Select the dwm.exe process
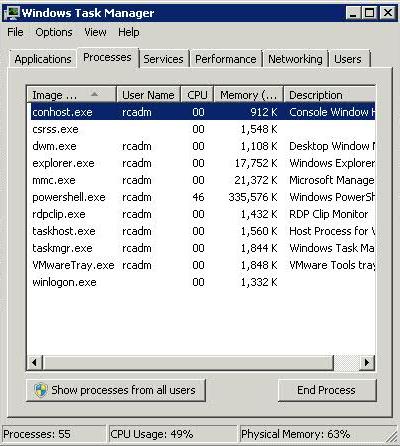 point(201,146)
